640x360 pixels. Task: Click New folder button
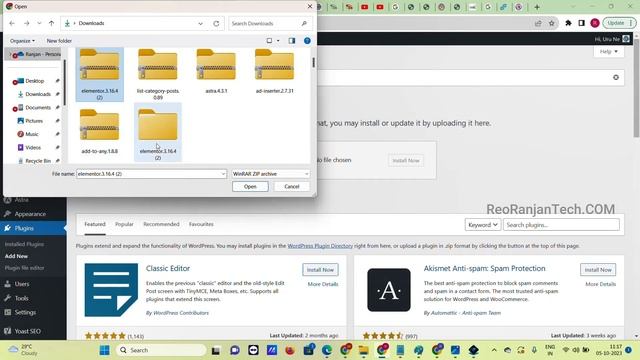[59, 41]
